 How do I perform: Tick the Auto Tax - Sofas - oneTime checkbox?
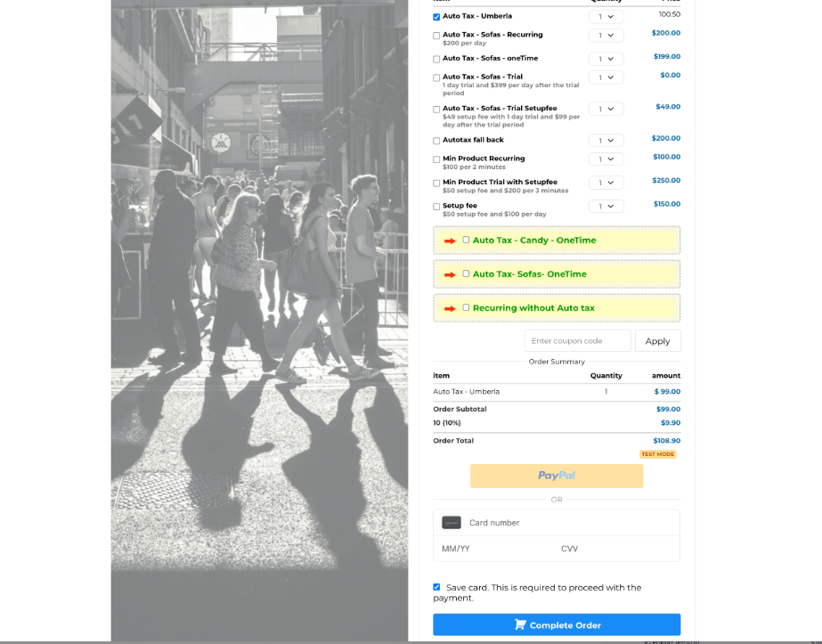point(436,60)
